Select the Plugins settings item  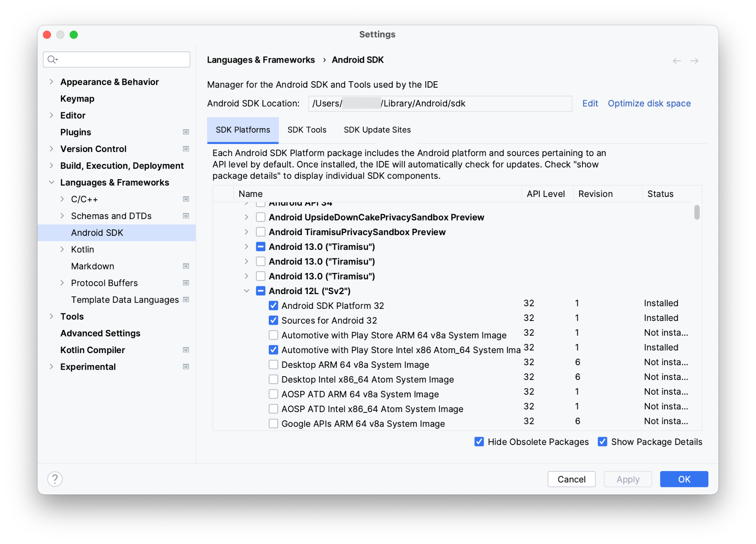coord(76,132)
